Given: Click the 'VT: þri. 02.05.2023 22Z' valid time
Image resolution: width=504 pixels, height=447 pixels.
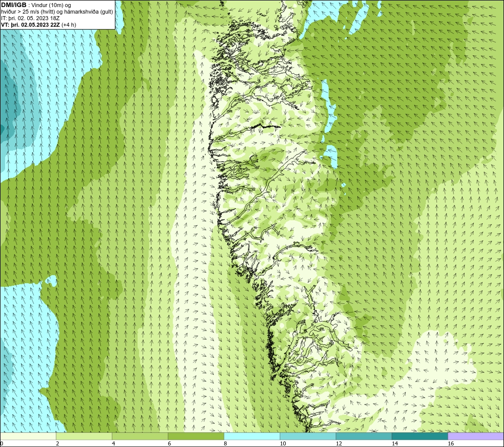Looking at the screenshot, I should 31,25.
